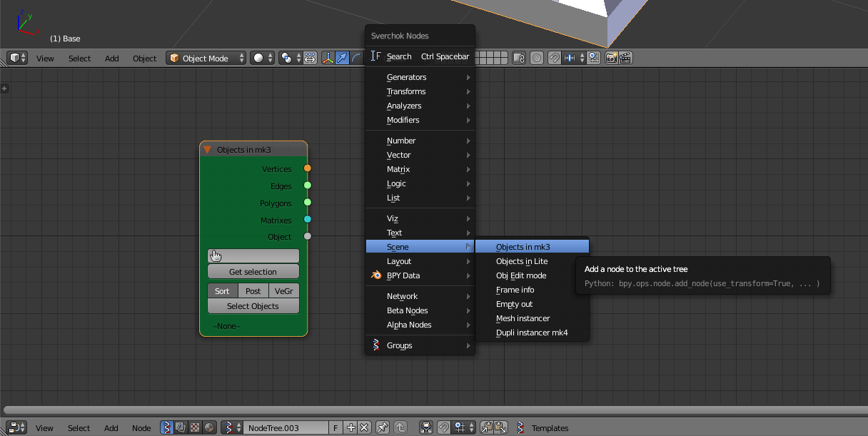
Task: Click the empty object field in node
Action: (253, 255)
